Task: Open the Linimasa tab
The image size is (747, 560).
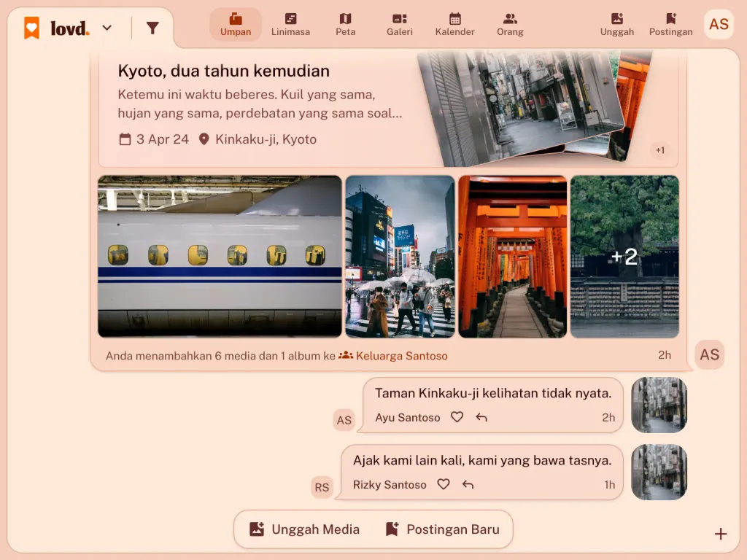Action: coord(290,24)
